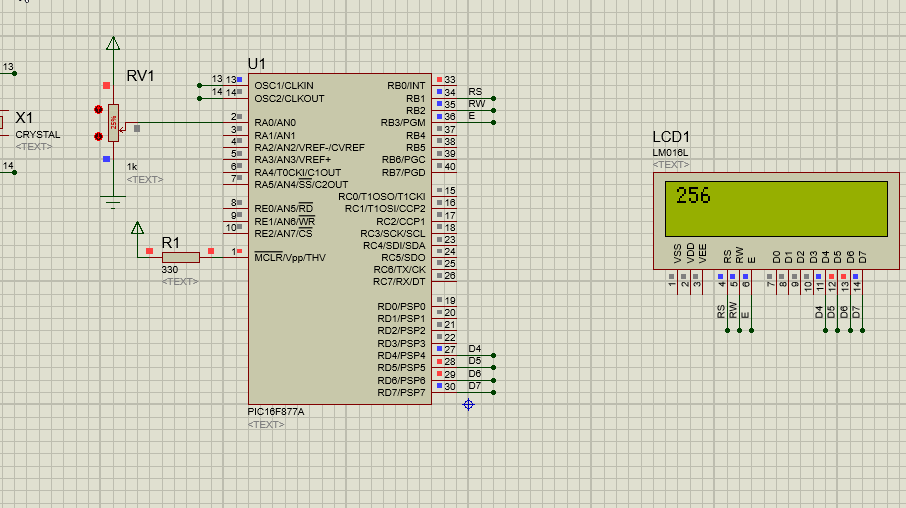Click the RV1 reference label
Image resolution: width=906 pixels, height=508 pixels.
click(140, 76)
